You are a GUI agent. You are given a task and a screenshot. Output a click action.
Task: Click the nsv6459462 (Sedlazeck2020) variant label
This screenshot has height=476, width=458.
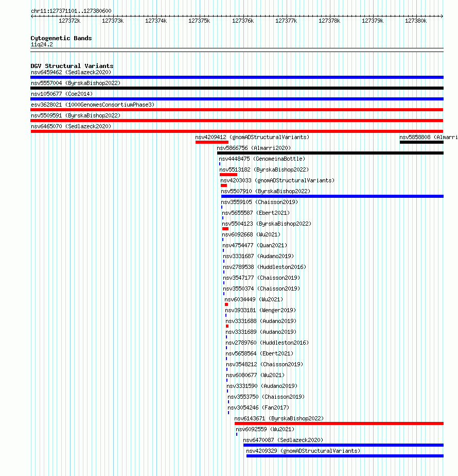(x=71, y=72)
